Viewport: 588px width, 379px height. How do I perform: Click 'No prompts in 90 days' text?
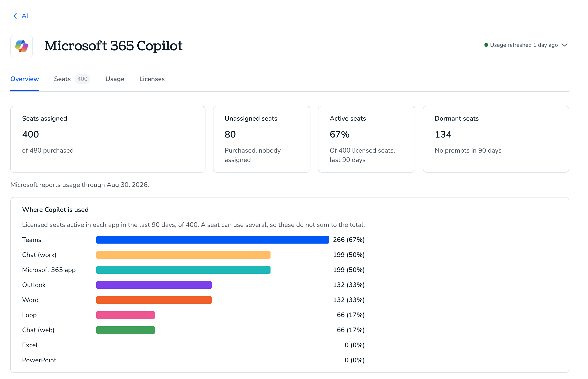(x=468, y=150)
